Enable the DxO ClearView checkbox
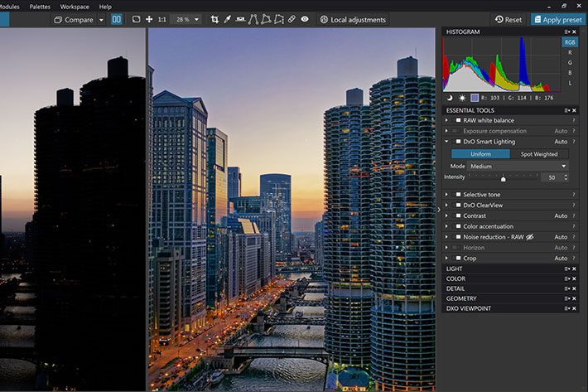Screen dimensions: 588x392 point(457,206)
